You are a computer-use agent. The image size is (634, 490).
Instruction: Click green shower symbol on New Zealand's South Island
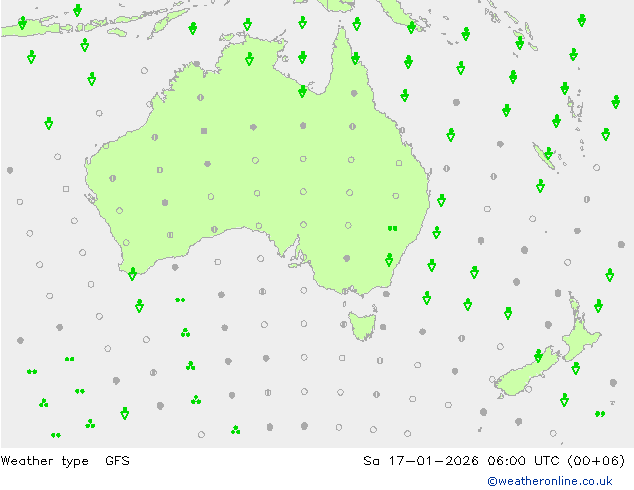click(x=538, y=355)
